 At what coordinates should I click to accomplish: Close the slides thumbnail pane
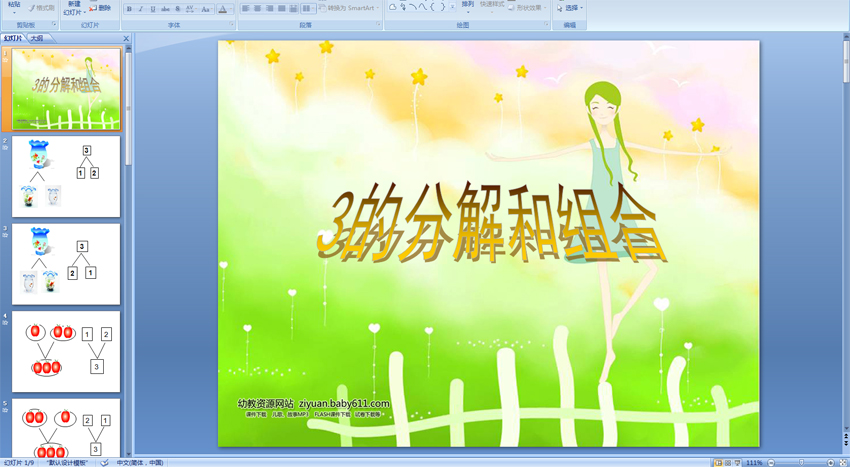[x=126, y=39]
